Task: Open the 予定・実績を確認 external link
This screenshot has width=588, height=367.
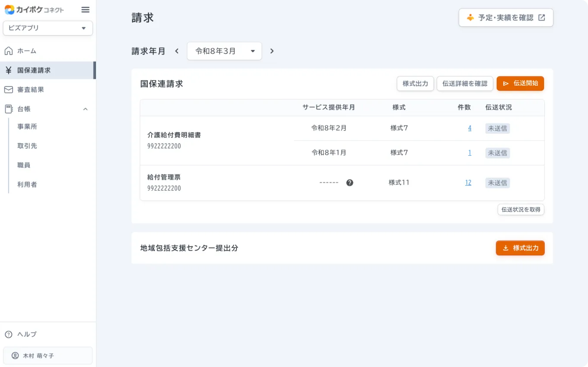Action: 506,17
